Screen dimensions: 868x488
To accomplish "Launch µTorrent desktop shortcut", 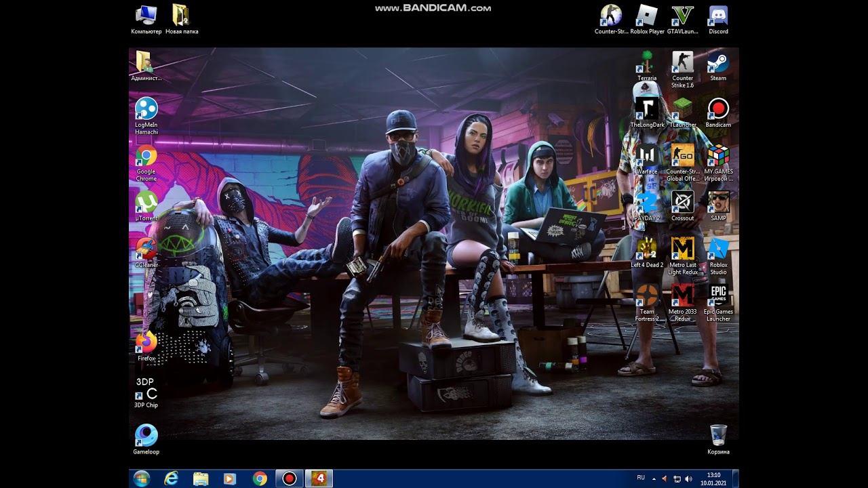I will point(146,206).
